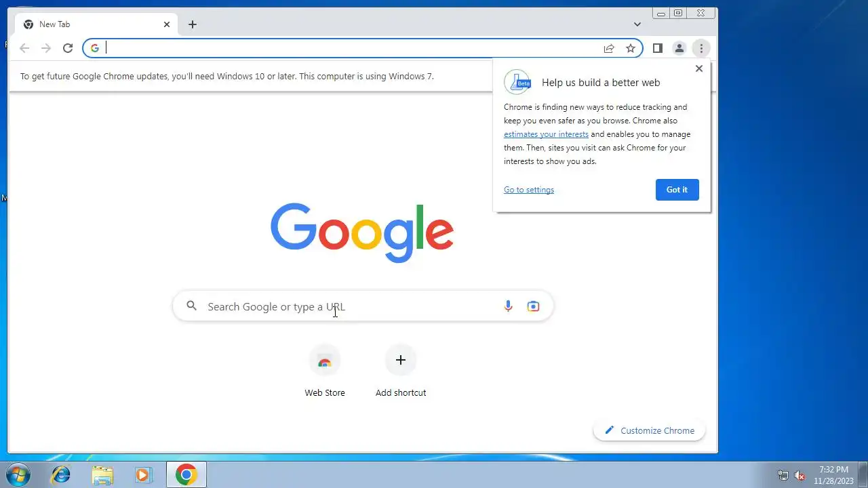Open Windows Explorer folder on taskbar

102,475
